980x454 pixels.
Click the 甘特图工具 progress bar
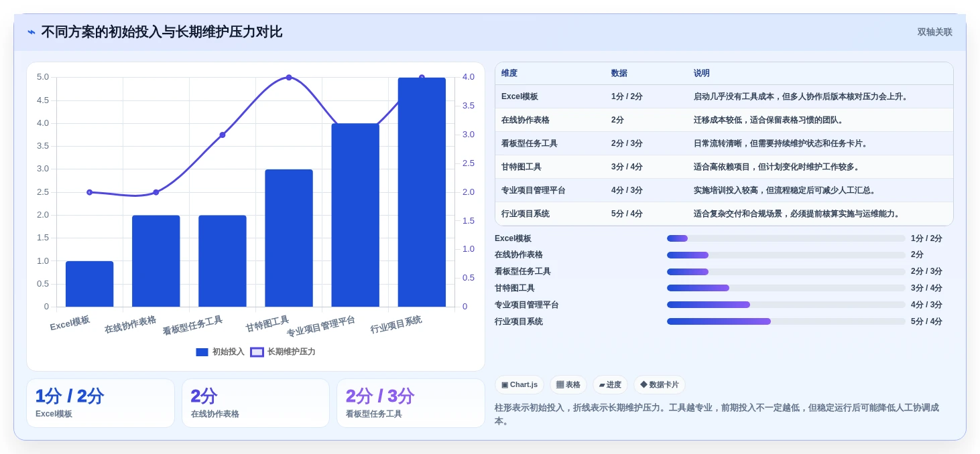(x=786, y=288)
